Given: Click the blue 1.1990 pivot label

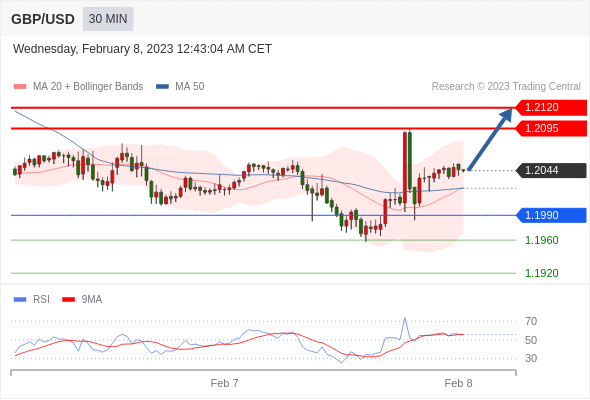Looking at the screenshot, I should (551, 215).
